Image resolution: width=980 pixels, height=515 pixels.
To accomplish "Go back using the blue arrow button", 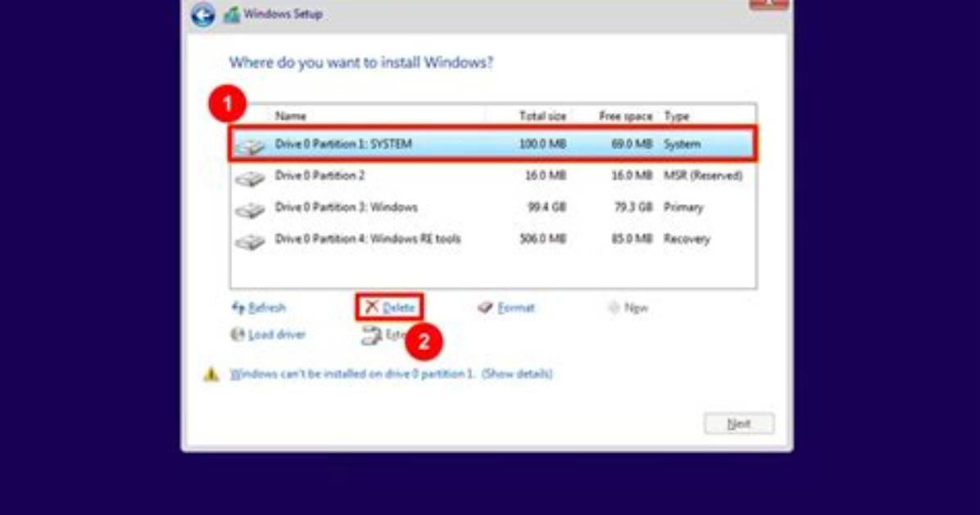I will [202, 15].
